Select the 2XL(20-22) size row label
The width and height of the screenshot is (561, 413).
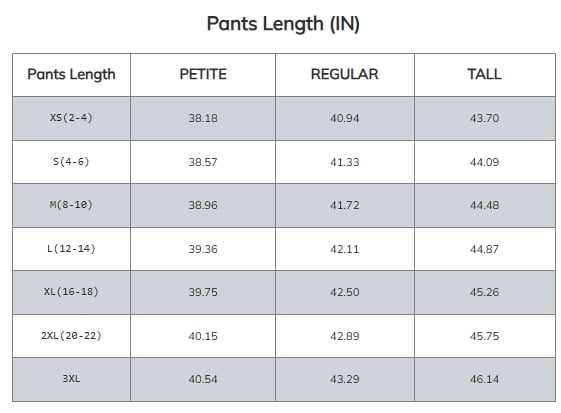click(x=71, y=336)
